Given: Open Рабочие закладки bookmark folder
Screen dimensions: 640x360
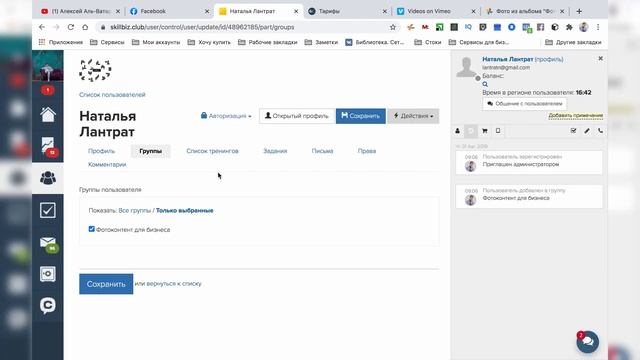Looking at the screenshot, I should [x=268, y=42].
